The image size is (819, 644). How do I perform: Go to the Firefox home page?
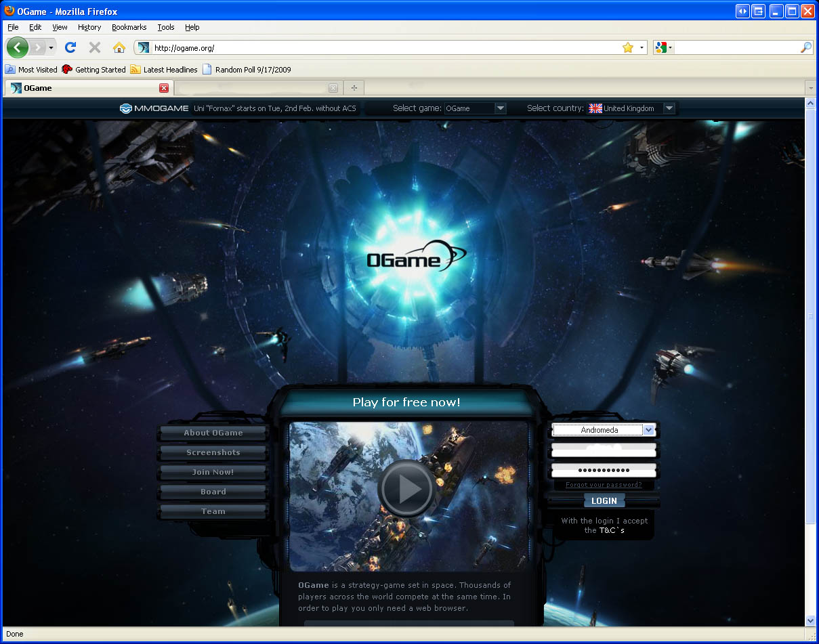(119, 47)
